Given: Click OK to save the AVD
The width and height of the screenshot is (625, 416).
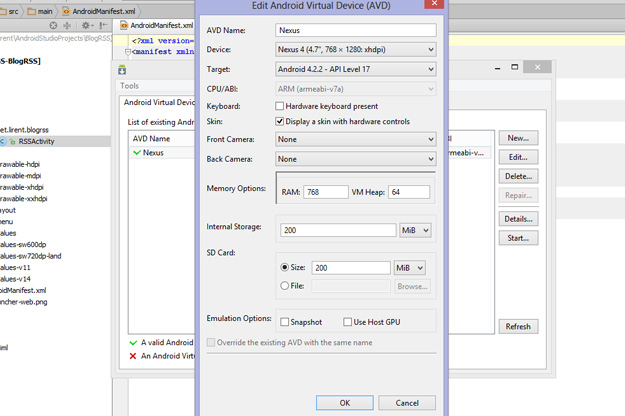Looking at the screenshot, I should coord(345,403).
